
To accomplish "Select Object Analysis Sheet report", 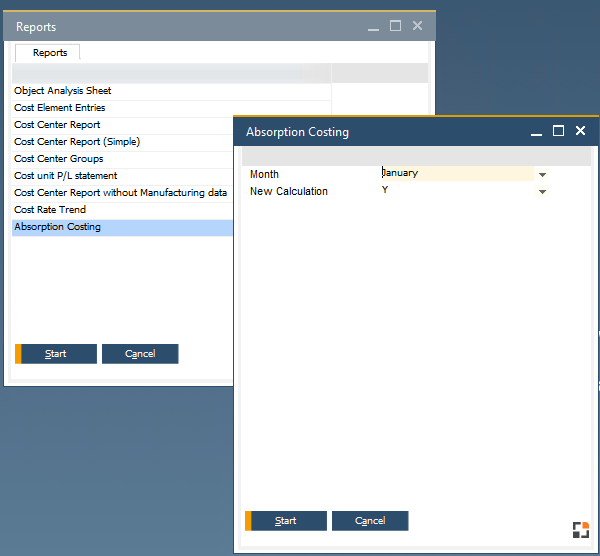I will (x=63, y=91).
